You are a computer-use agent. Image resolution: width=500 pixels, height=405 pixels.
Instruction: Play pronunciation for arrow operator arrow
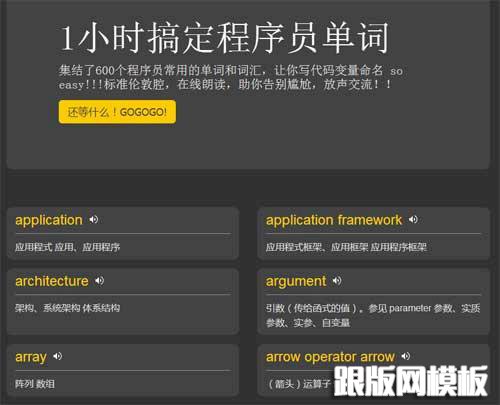click(405, 356)
